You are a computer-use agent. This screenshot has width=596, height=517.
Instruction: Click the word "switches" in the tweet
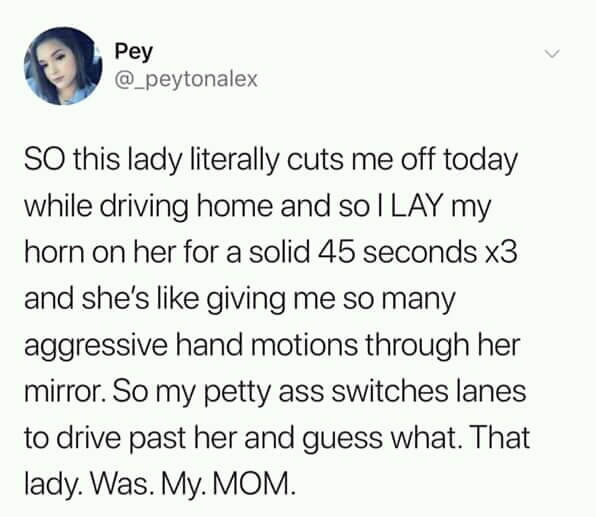point(390,390)
